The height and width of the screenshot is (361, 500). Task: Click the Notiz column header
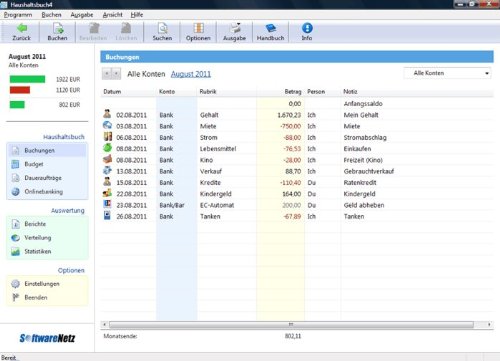(350, 92)
